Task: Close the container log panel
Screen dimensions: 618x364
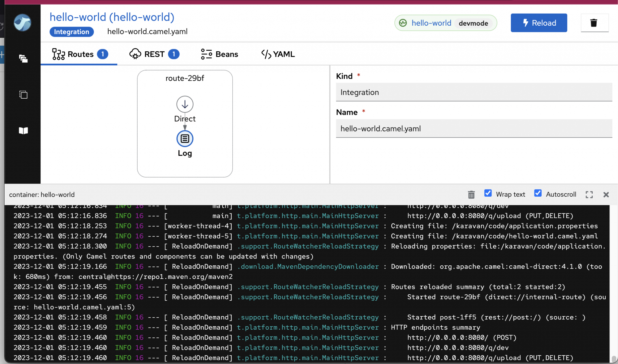Action: pyautogui.click(x=606, y=195)
